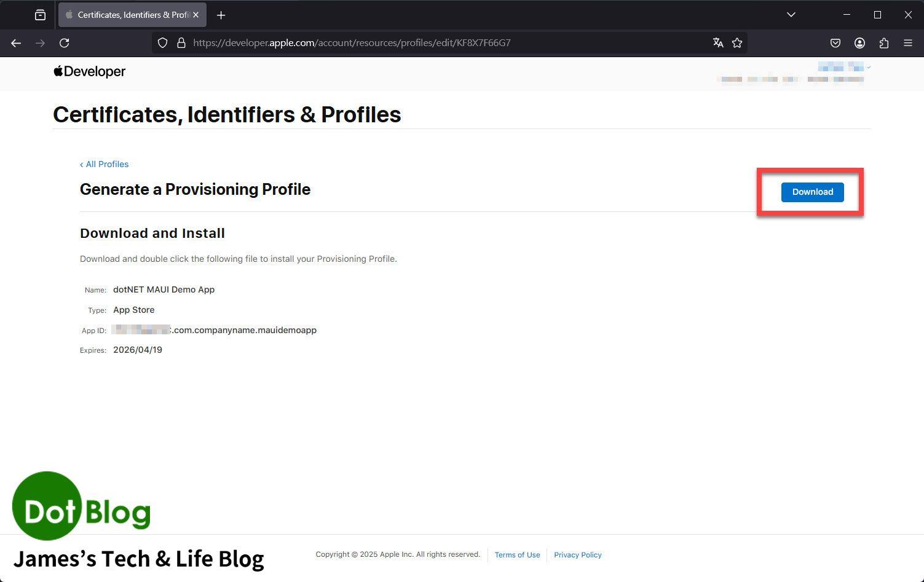Bookmark this page with the star
Viewport: 924px width, 582px height.
pyautogui.click(x=737, y=43)
